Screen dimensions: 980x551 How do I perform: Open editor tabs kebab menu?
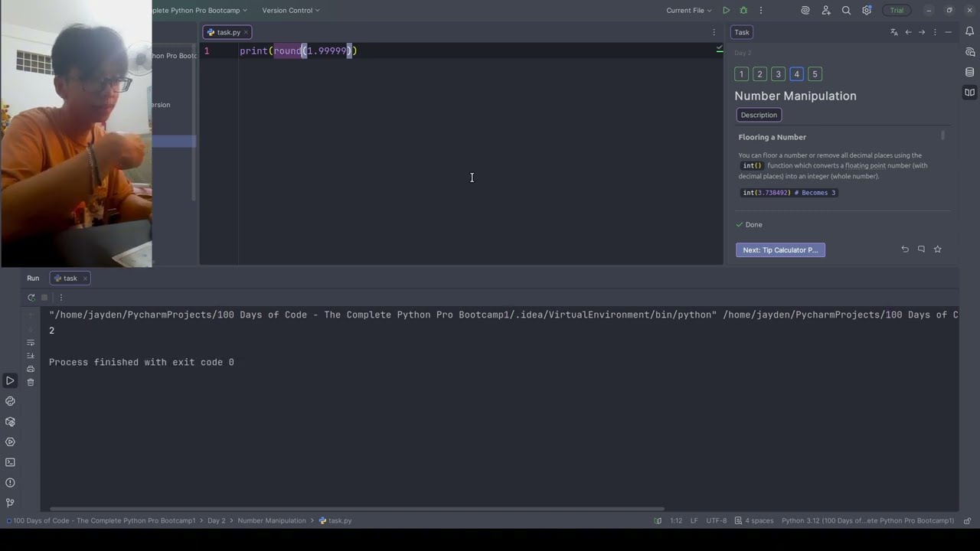tap(714, 32)
